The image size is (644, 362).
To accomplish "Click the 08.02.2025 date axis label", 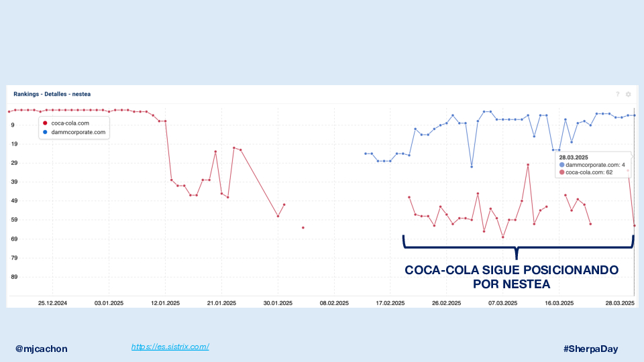I will tap(334, 303).
